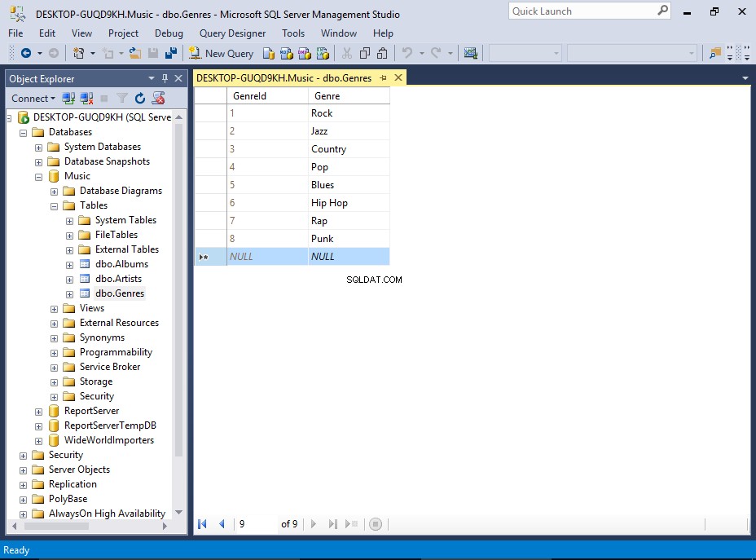Viewport: 756px width, 560px height.
Task: Select the dbo.Genres document tab
Action: click(x=284, y=78)
